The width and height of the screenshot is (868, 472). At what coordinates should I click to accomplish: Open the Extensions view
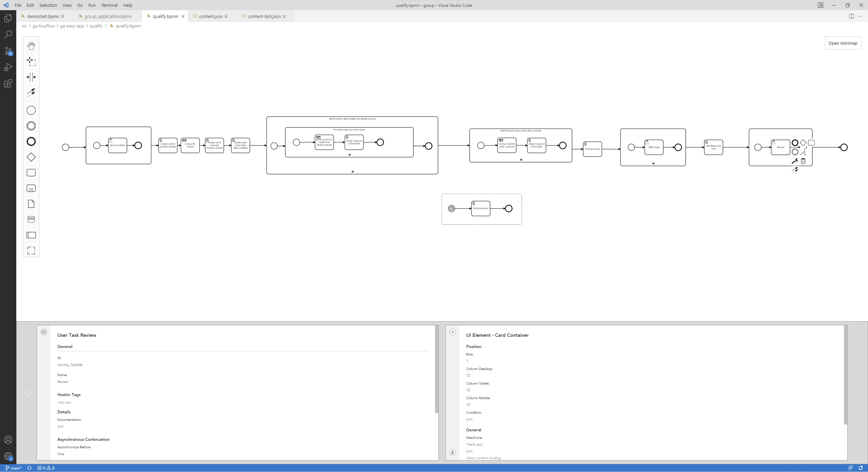click(8, 83)
